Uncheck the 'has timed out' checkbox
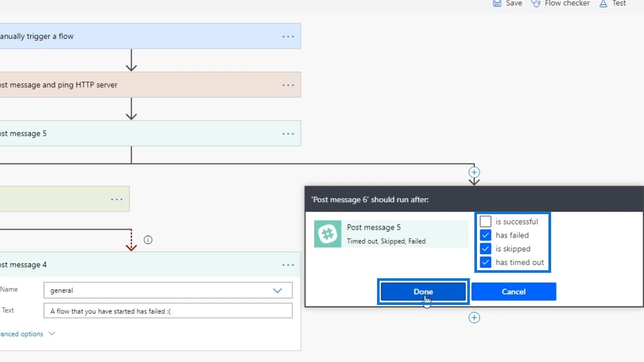The width and height of the screenshot is (644, 362). (x=485, y=263)
